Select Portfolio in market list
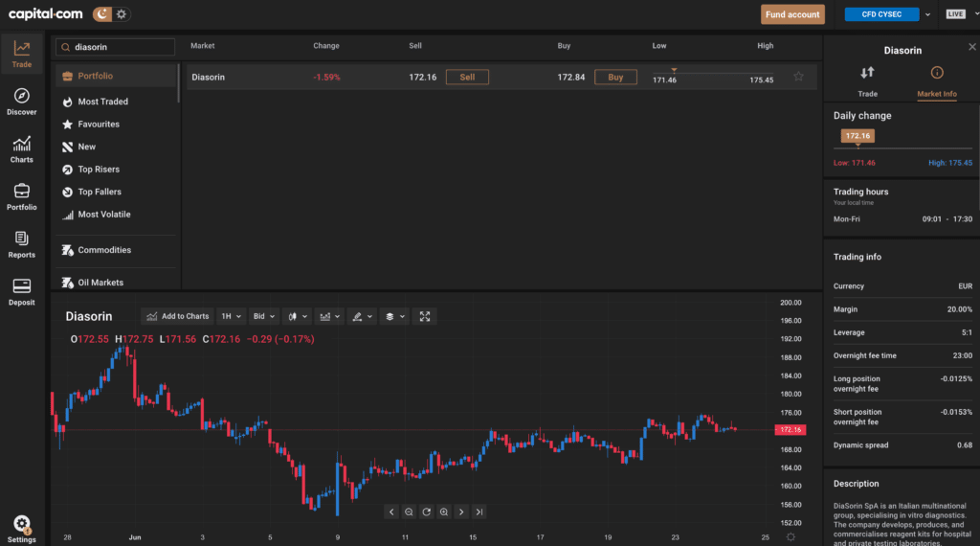This screenshot has height=546, width=980. point(116,76)
